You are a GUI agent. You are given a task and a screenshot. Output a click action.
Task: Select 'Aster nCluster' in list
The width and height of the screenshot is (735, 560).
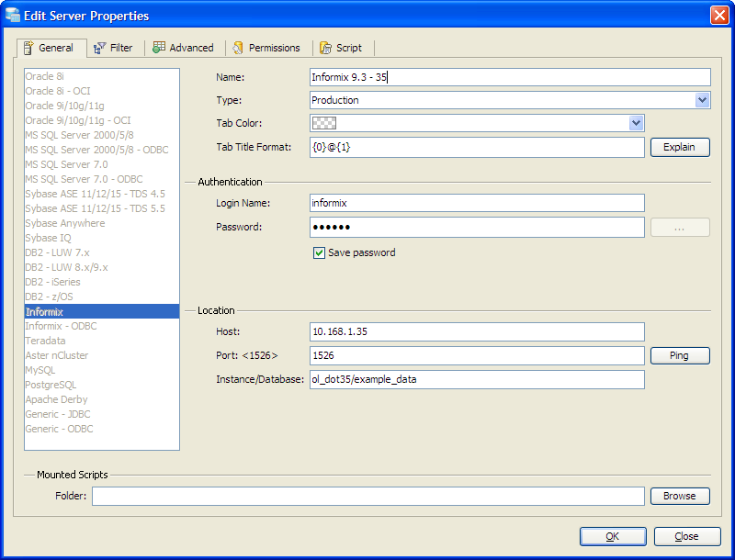pyautogui.click(x=102, y=355)
